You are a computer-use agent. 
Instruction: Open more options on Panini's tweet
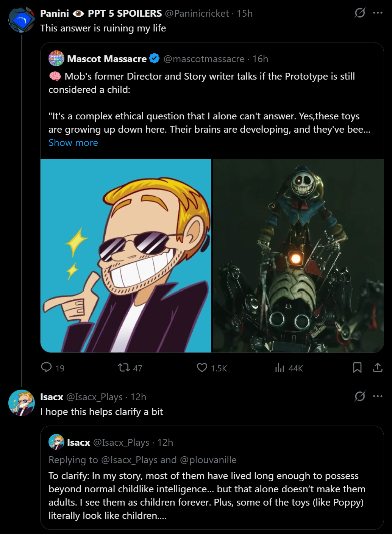[x=378, y=13]
